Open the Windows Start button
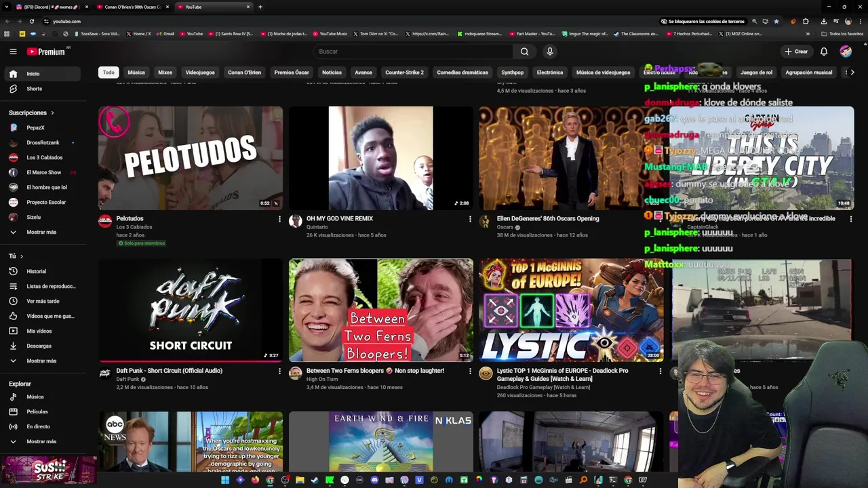868x488 pixels. [x=225, y=480]
